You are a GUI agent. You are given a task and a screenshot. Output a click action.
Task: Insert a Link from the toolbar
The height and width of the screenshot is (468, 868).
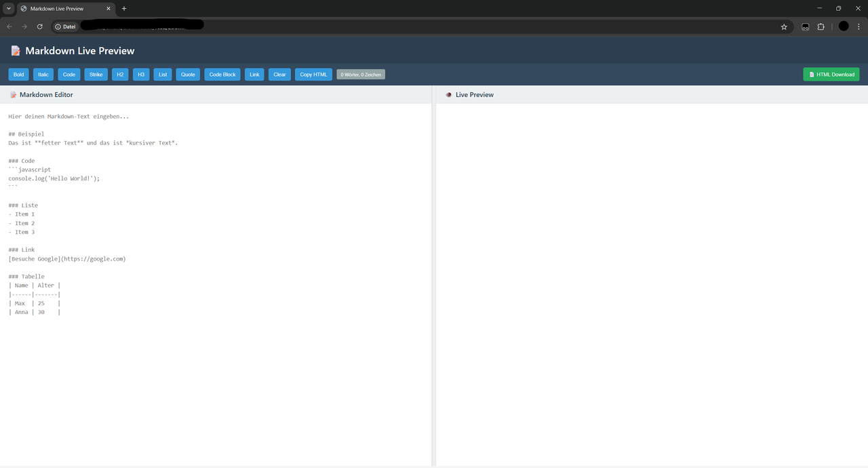coord(254,75)
